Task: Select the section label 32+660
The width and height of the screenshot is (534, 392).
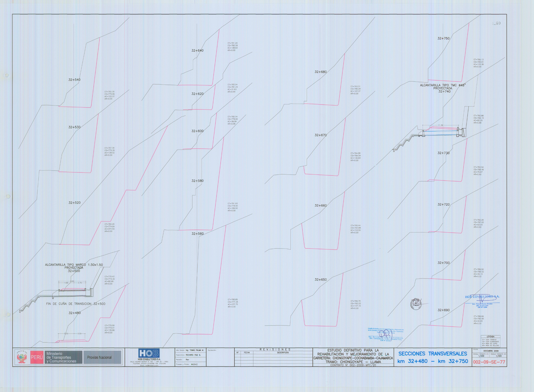Action: pyautogui.click(x=321, y=205)
